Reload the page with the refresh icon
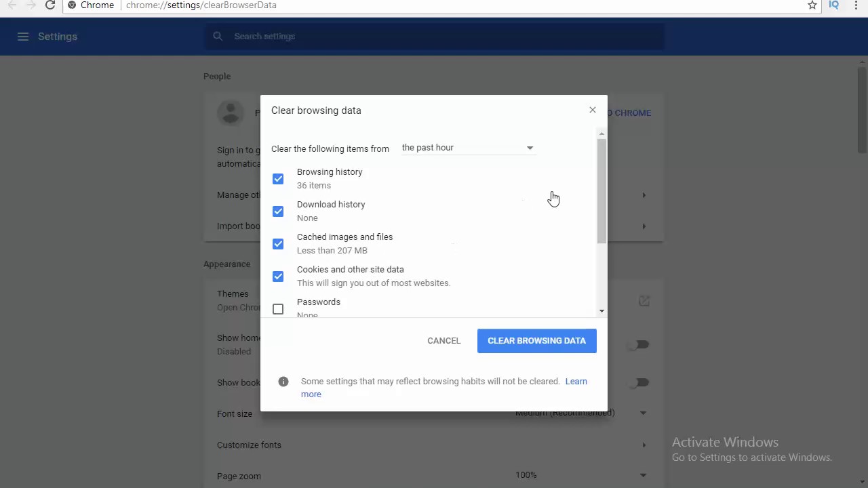 coord(50,5)
